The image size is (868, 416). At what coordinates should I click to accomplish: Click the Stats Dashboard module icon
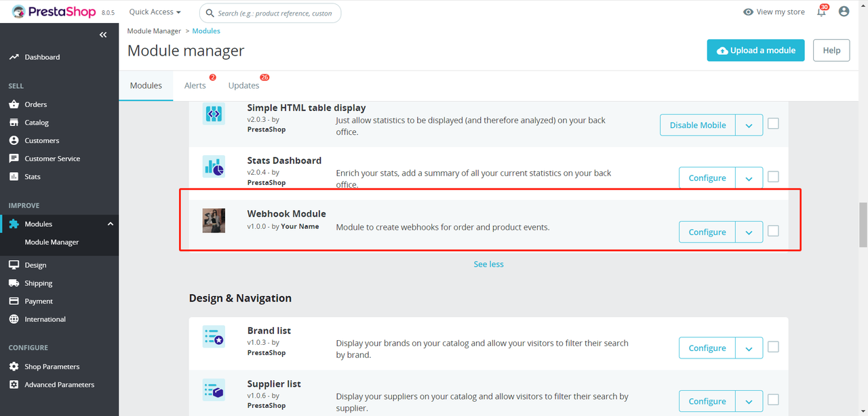point(214,167)
